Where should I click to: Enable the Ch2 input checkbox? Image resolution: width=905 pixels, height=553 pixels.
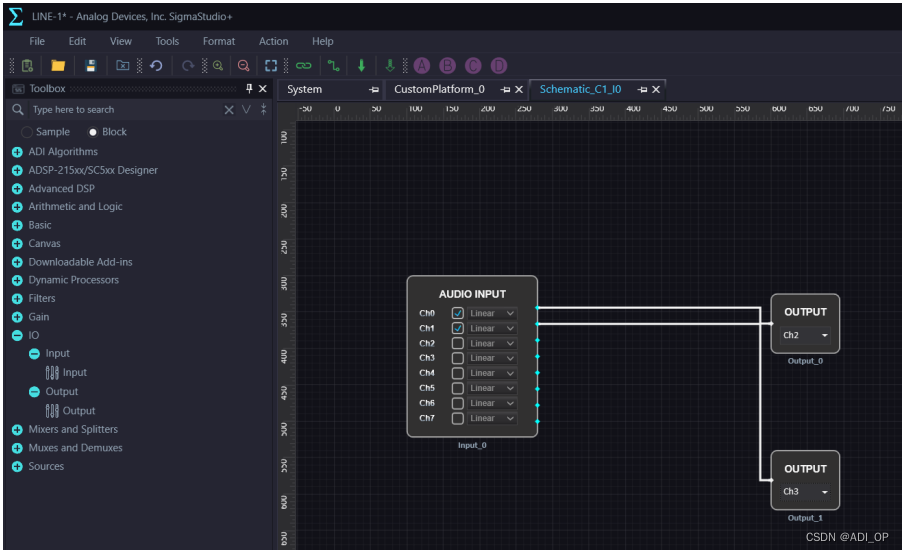click(x=458, y=343)
